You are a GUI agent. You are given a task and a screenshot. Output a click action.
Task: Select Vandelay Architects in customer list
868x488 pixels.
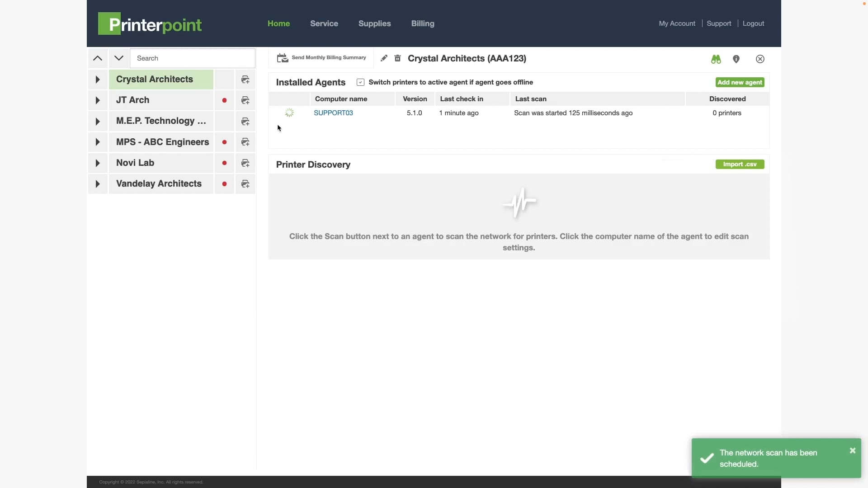161,184
